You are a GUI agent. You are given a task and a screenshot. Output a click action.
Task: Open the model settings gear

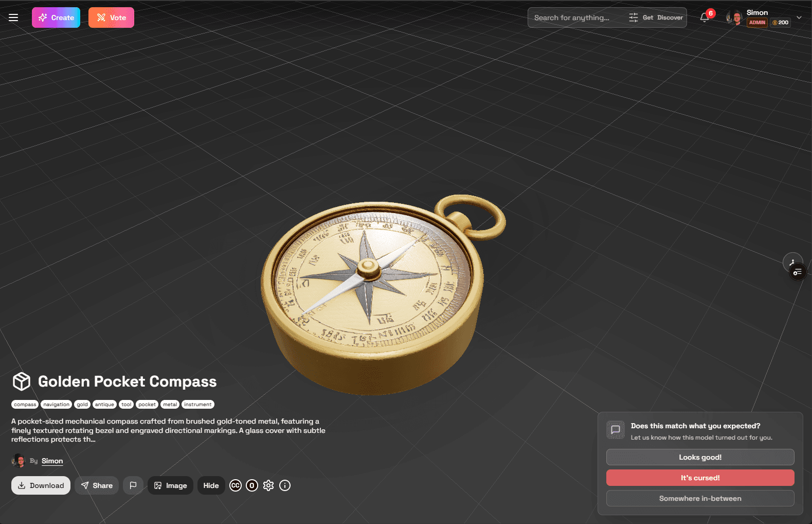268,485
